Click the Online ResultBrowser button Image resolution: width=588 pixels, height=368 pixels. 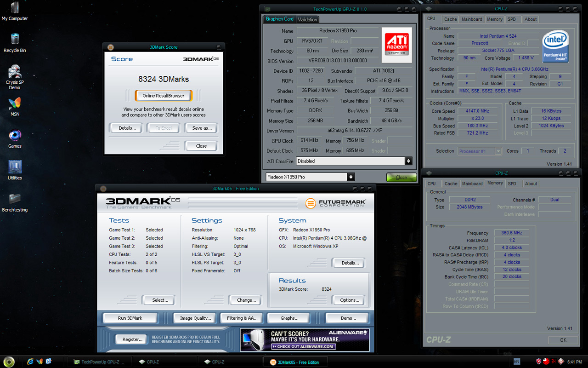(163, 96)
